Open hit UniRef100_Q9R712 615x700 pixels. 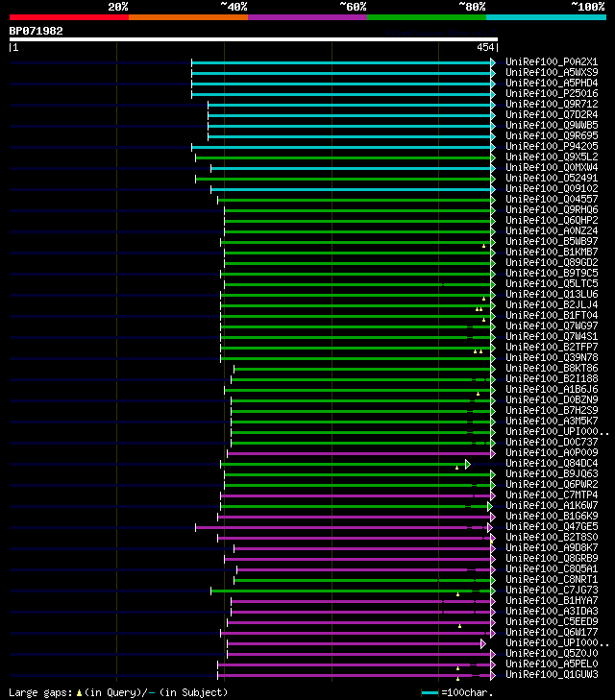(x=552, y=104)
